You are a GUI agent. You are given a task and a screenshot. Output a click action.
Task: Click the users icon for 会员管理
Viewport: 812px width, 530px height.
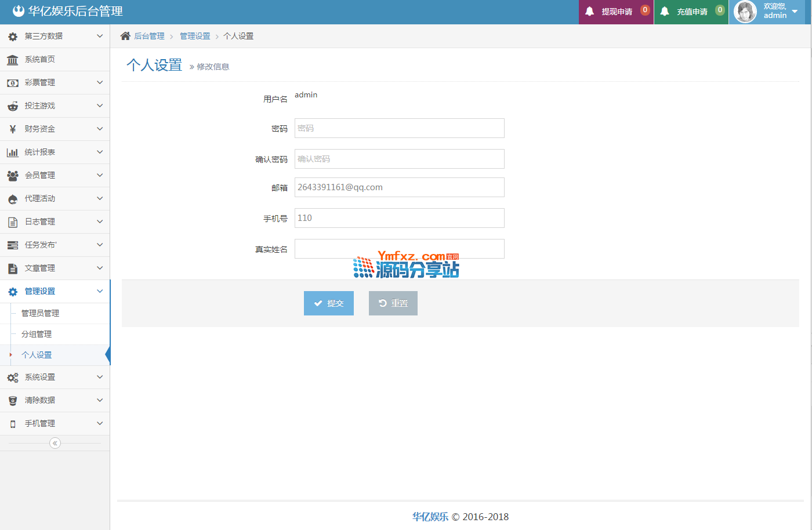[12, 176]
